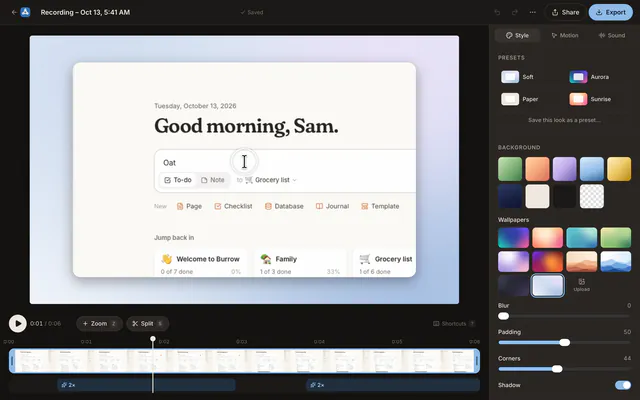Image resolution: width=640 pixels, height=400 pixels.
Task: Choose the lavender glow wallpaper
Action: click(513, 261)
